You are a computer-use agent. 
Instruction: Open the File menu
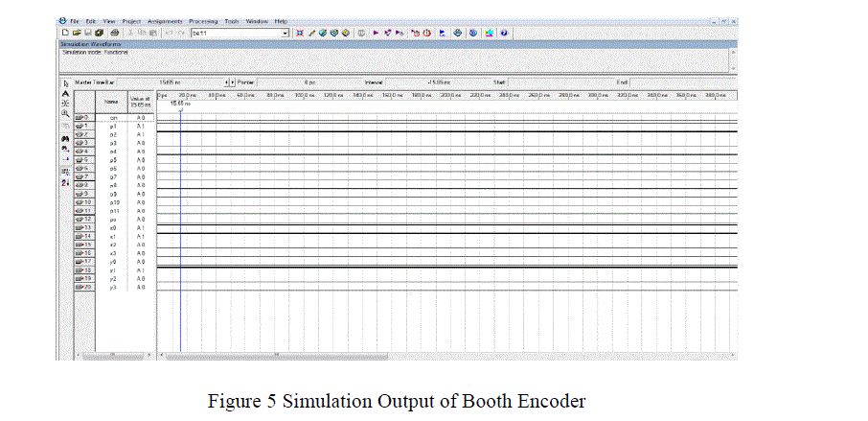[74, 20]
